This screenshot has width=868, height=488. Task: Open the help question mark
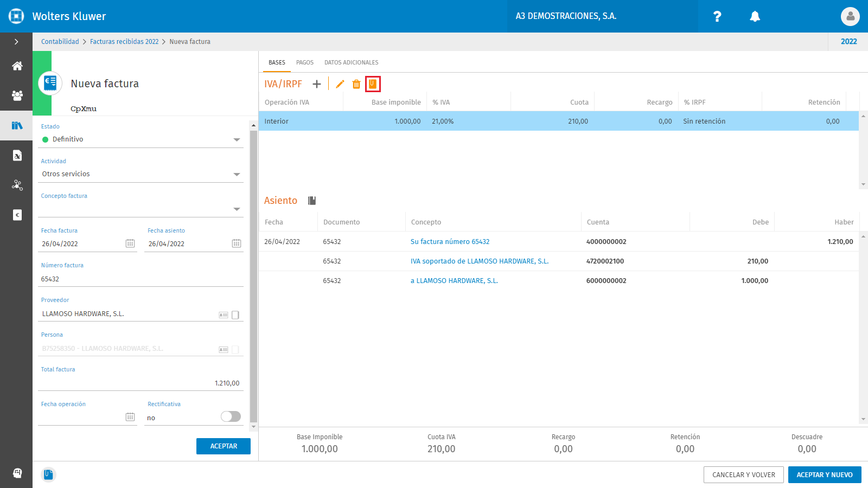pyautogui.click(x=717, y=16)
